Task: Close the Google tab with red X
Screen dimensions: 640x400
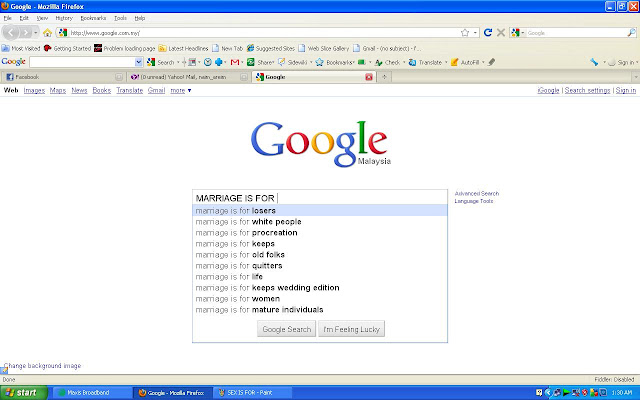Action: click(369, 77)
